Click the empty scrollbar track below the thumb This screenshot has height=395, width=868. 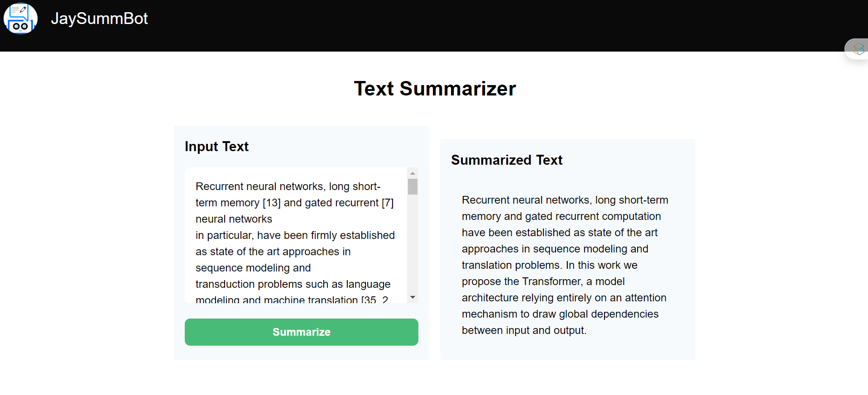412,244
